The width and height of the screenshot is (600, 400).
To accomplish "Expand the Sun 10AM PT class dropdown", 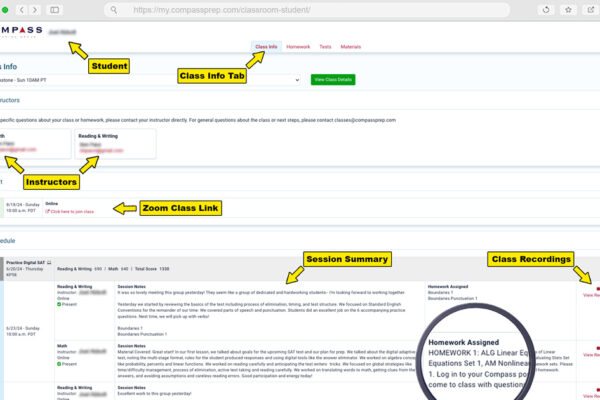I will (x=150, y=80).
